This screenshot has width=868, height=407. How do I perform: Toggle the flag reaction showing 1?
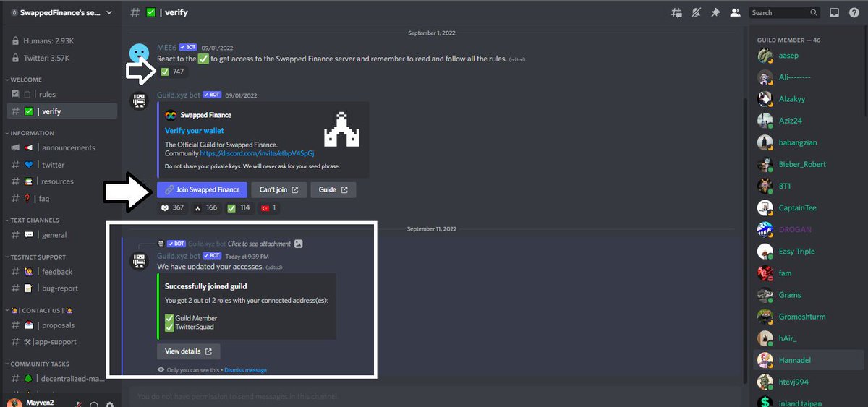pos(268,207)
